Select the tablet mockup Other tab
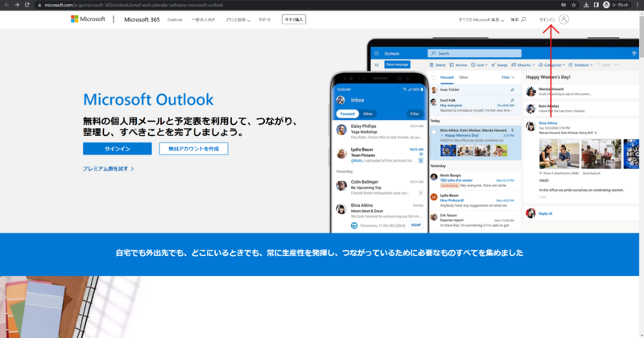This screenshot has width=644, height=338. tap(464, 77)
